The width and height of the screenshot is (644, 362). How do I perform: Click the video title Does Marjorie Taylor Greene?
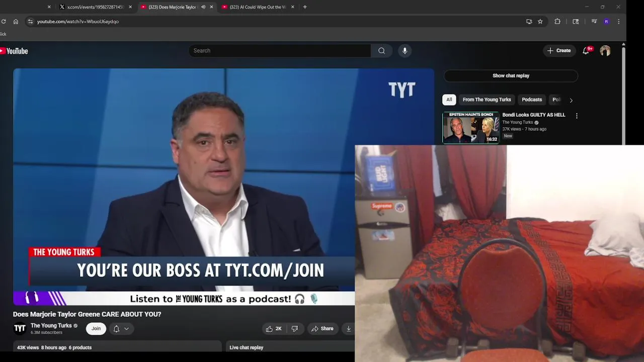87,314
